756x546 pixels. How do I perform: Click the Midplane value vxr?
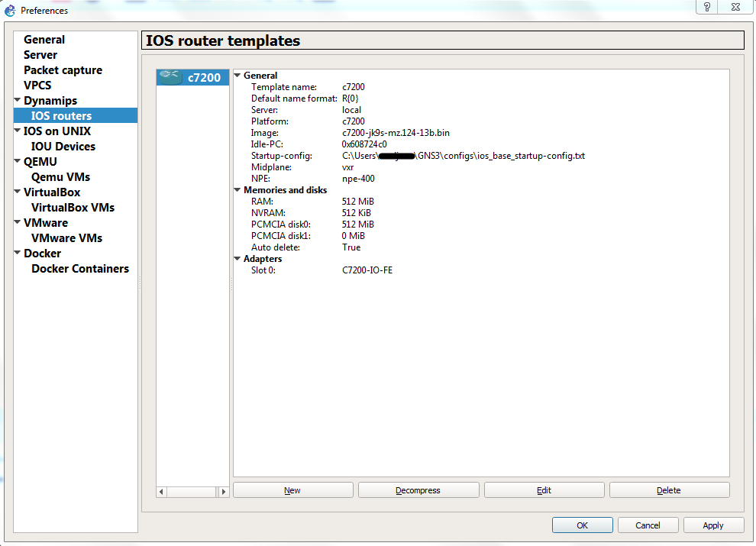tap(348, 167)
